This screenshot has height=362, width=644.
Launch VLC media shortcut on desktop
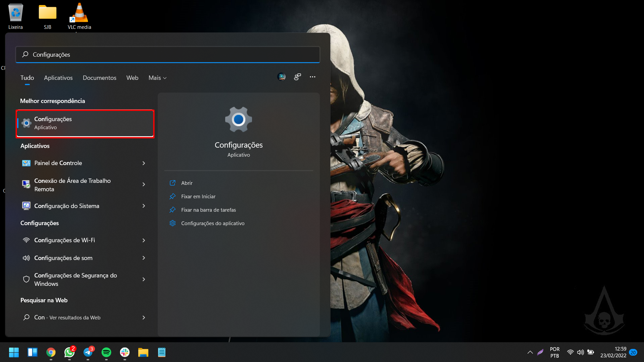click(x=80, y=16)
